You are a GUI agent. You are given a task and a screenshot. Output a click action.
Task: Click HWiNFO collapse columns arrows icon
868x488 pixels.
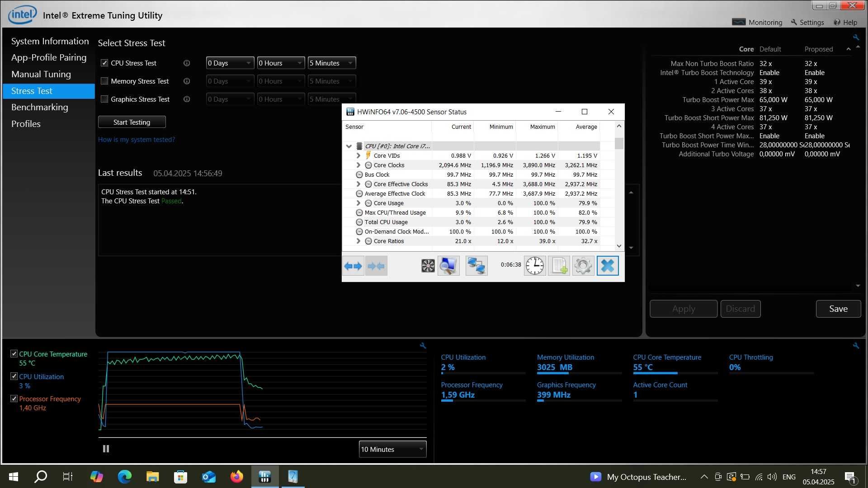pyautogui.click(x=376, y=266)
